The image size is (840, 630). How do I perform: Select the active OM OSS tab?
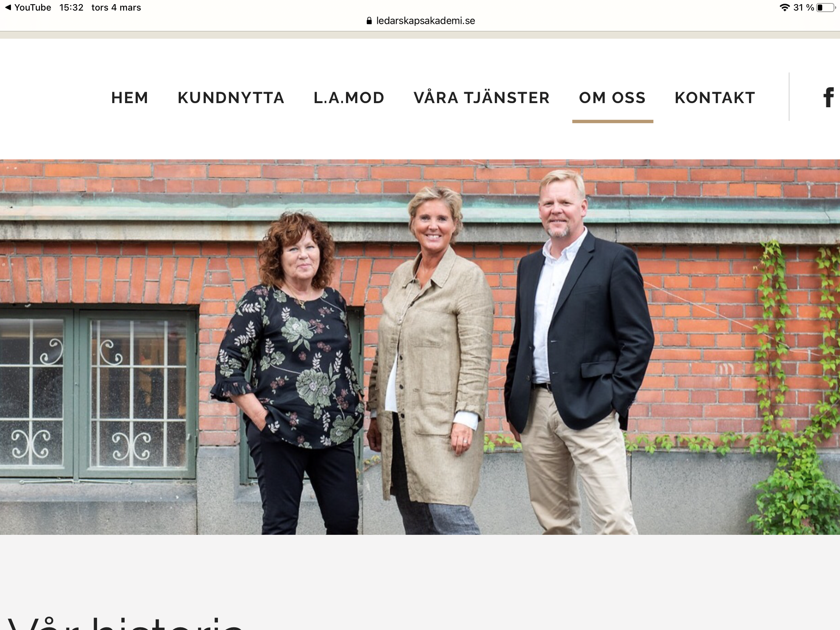click(x=612, y=97)
